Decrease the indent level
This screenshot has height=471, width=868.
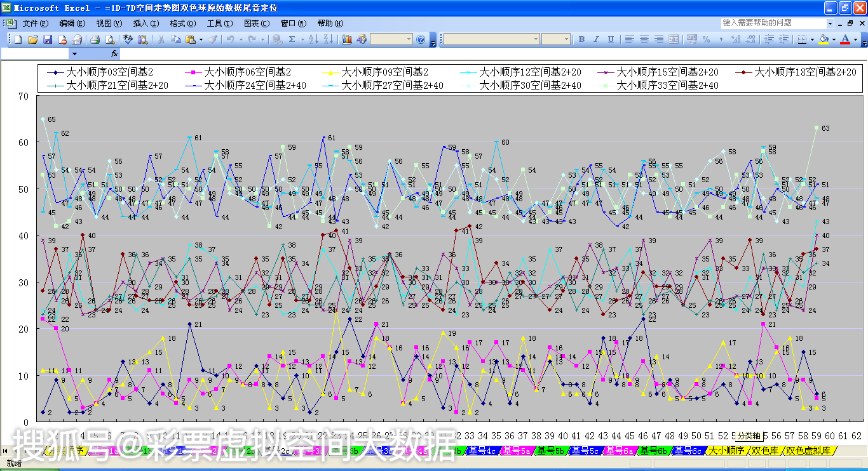coord(769,39)
